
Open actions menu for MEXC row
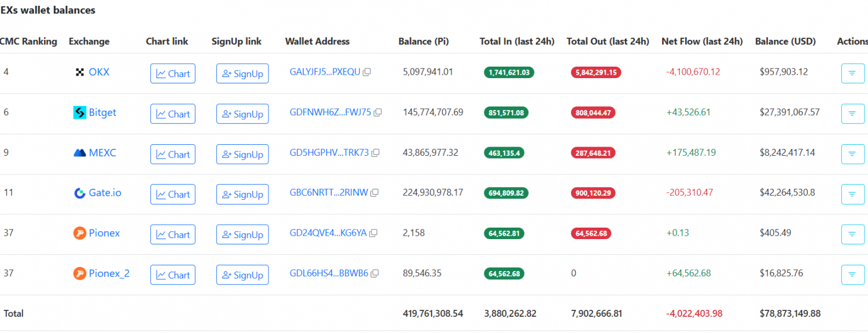pos(852,154)
